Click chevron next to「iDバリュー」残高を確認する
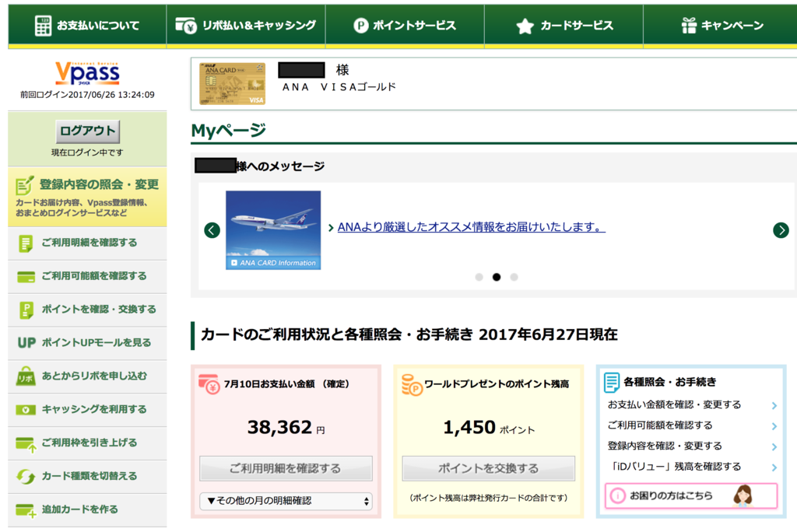The height and width of the screenshot is (532, 797). tap(774, 467)
